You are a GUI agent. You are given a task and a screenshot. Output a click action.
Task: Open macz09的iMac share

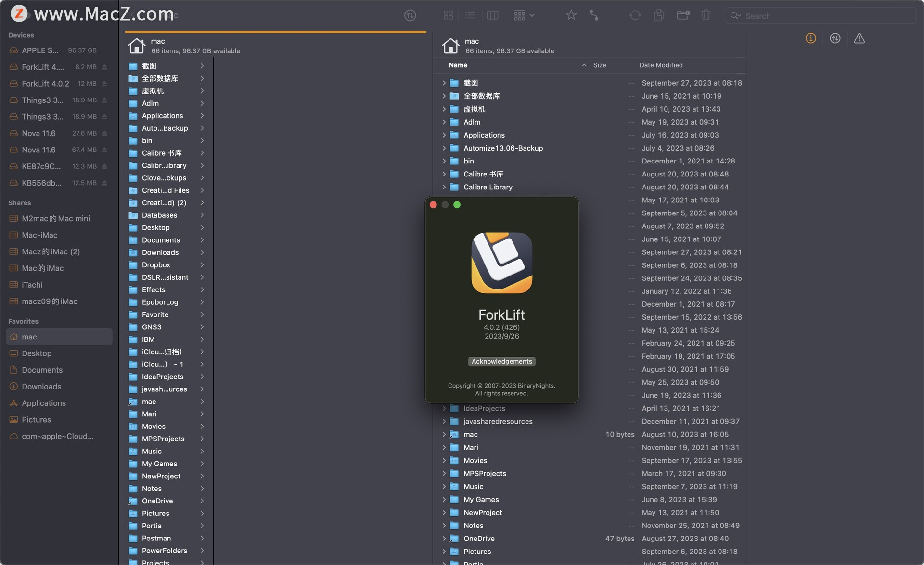(x=59, y=301)
